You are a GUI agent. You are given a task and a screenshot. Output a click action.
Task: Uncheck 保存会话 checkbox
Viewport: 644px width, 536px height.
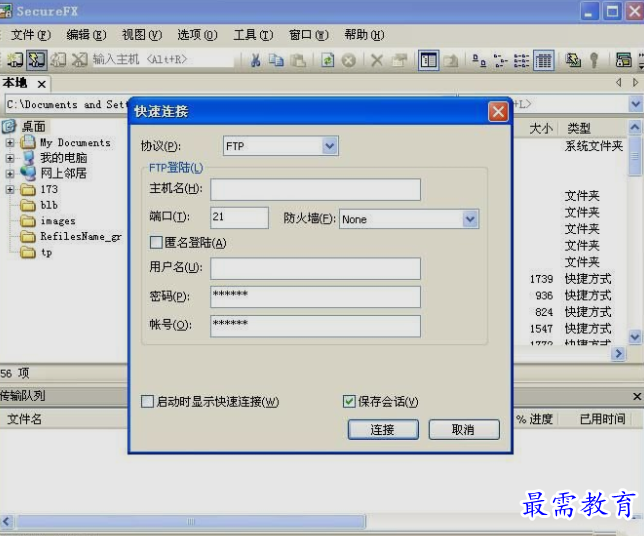point(349,401)
